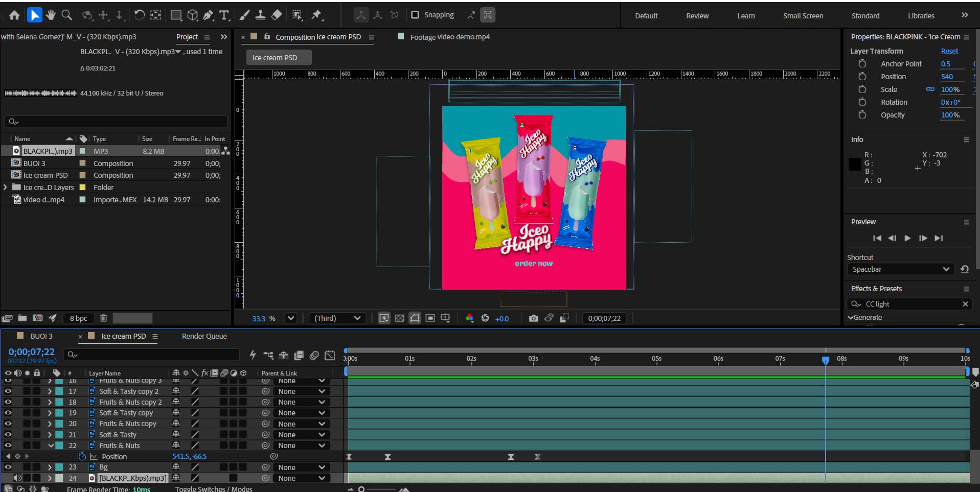The height and width of the screenshot is (492, 980).
Task: Select the Eraser tool
Action: (277, 15)
